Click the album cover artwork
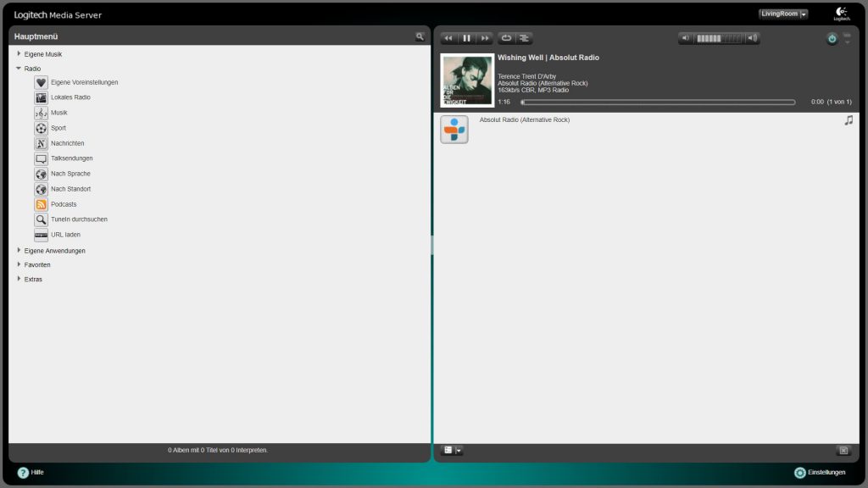The image size is (868, 488). point(467,80)
